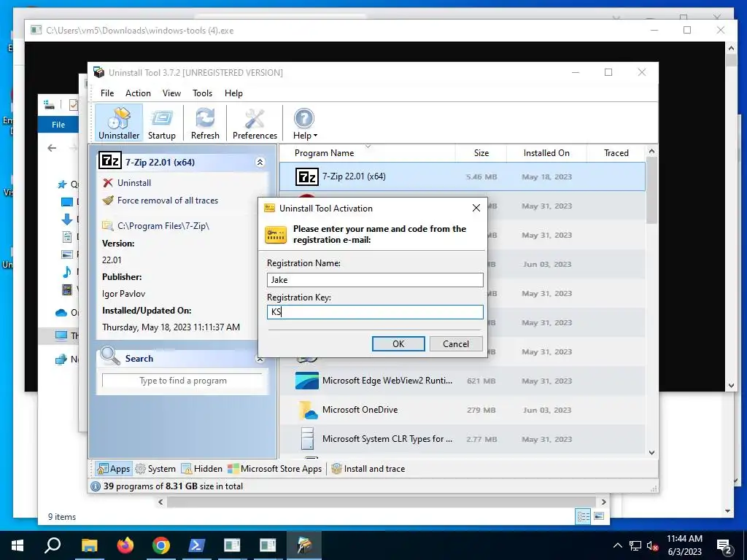Viewport: 747px width, 560px height.
Task: Open the Help menu in menu bar
Action: 233,93
